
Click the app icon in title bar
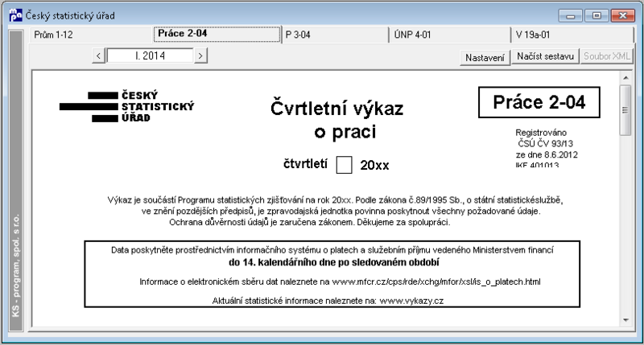point(15,15)
